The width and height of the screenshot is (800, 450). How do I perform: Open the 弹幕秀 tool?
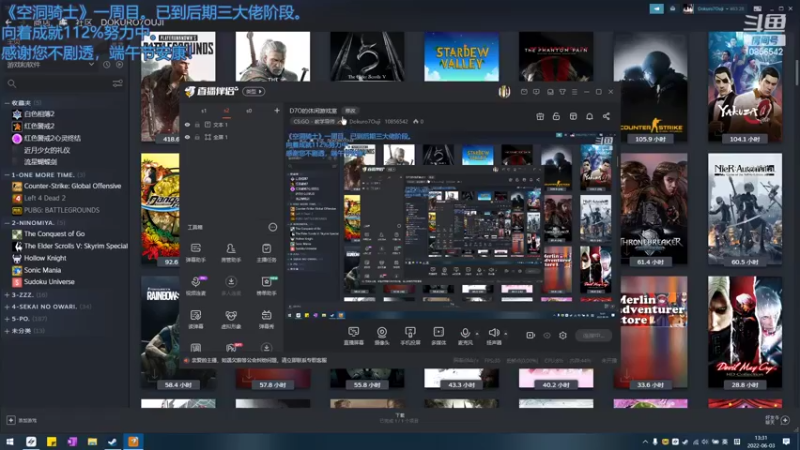pyautogui.click(x=266, y=319)
